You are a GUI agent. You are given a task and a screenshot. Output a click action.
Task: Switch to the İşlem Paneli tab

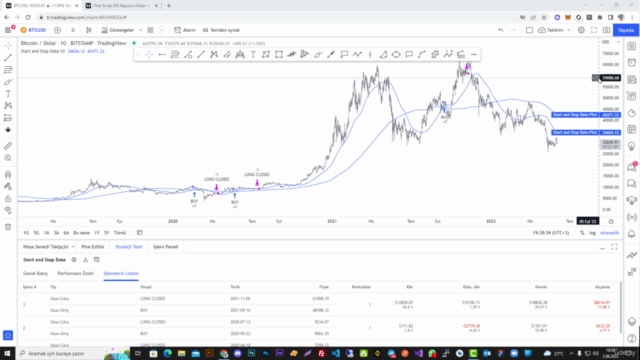[166, 247]
